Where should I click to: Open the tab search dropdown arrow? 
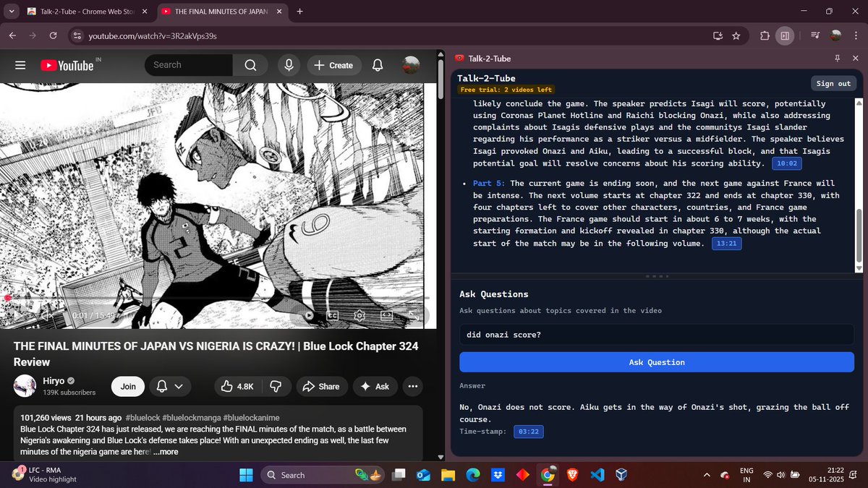click(11, 12)
